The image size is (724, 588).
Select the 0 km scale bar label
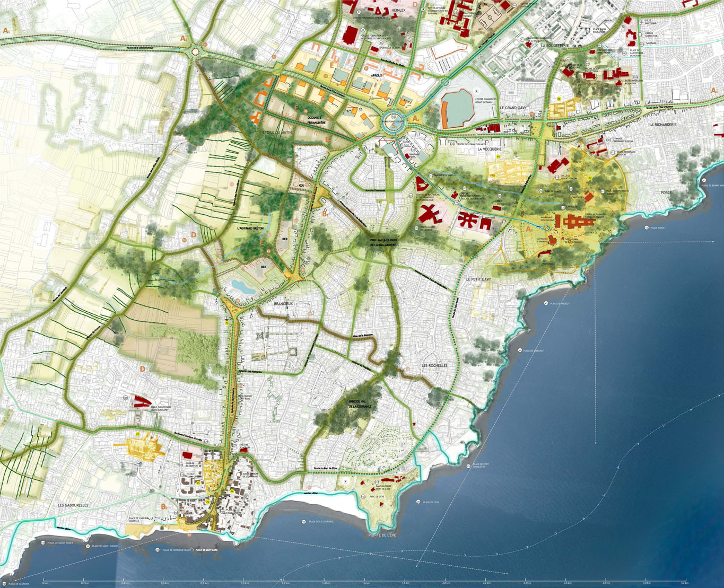point(45,582)
